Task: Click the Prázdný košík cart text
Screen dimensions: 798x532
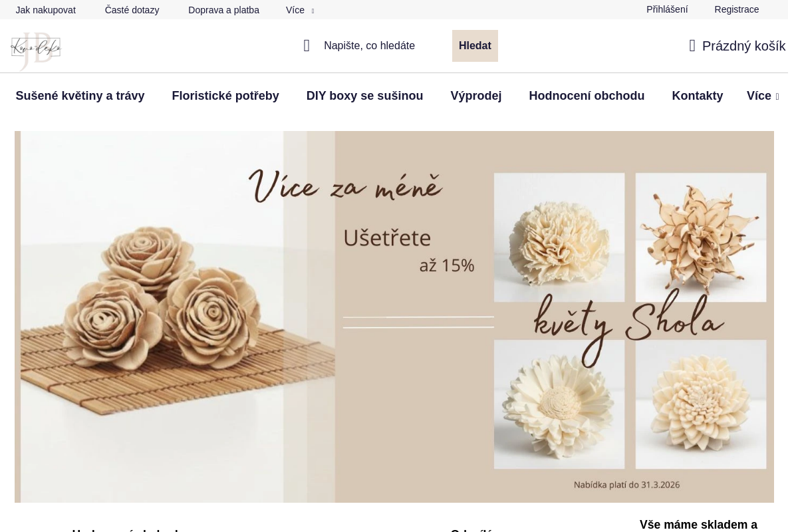Action: [743, 46]
